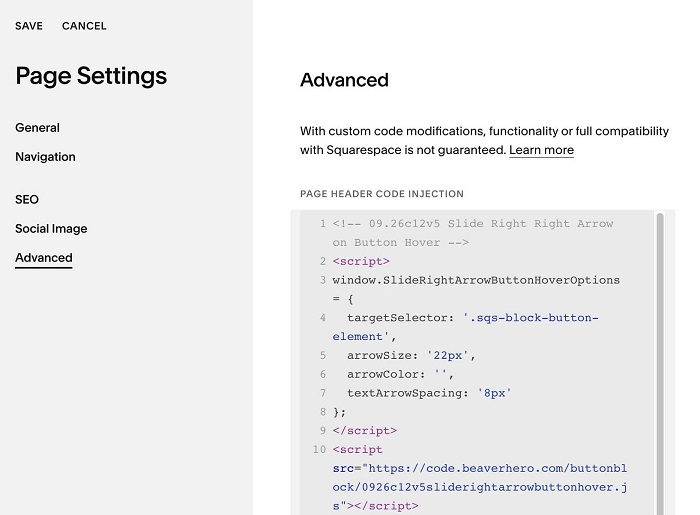The image size is (700, 515).
Task: Switch to the SEO section
Action: coord(27,199)
